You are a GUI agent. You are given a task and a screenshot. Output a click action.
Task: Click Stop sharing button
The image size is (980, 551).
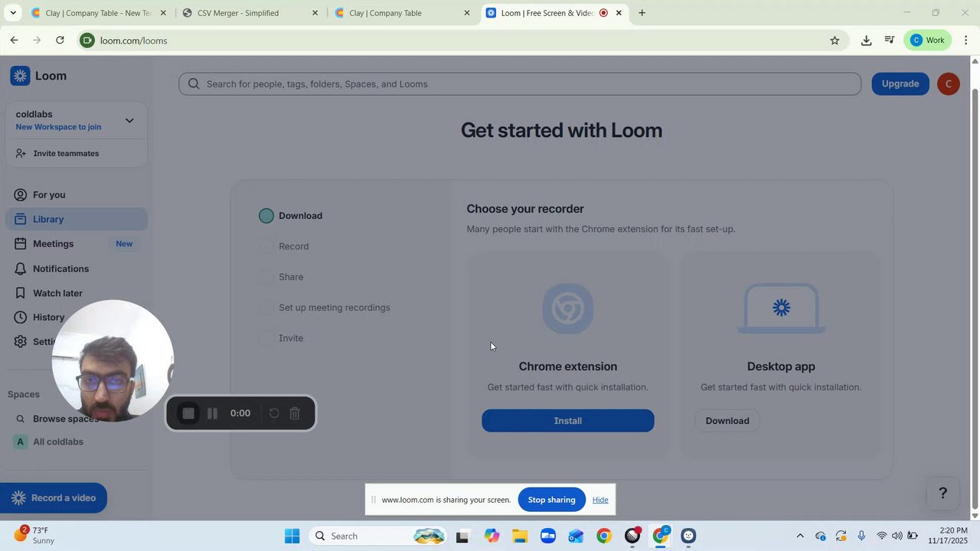551,500
